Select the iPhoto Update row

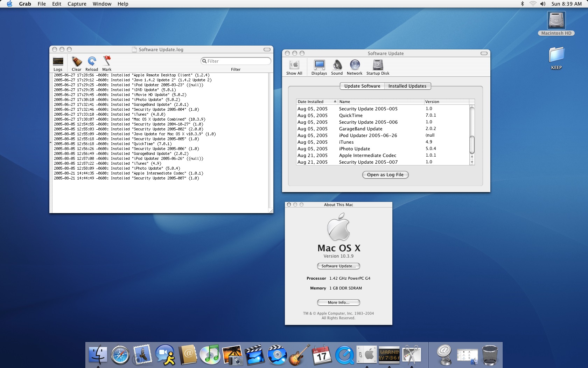point(383,149)
